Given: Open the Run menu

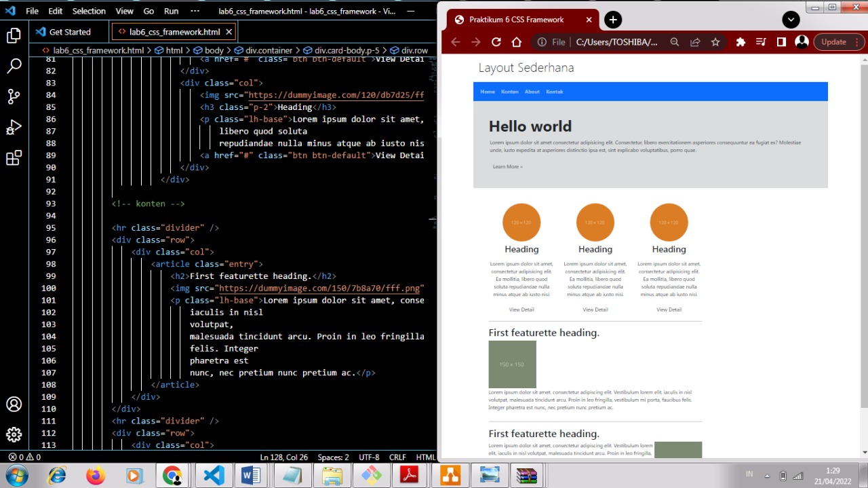Looking at the screenshot, I should [x=172, y=11].
